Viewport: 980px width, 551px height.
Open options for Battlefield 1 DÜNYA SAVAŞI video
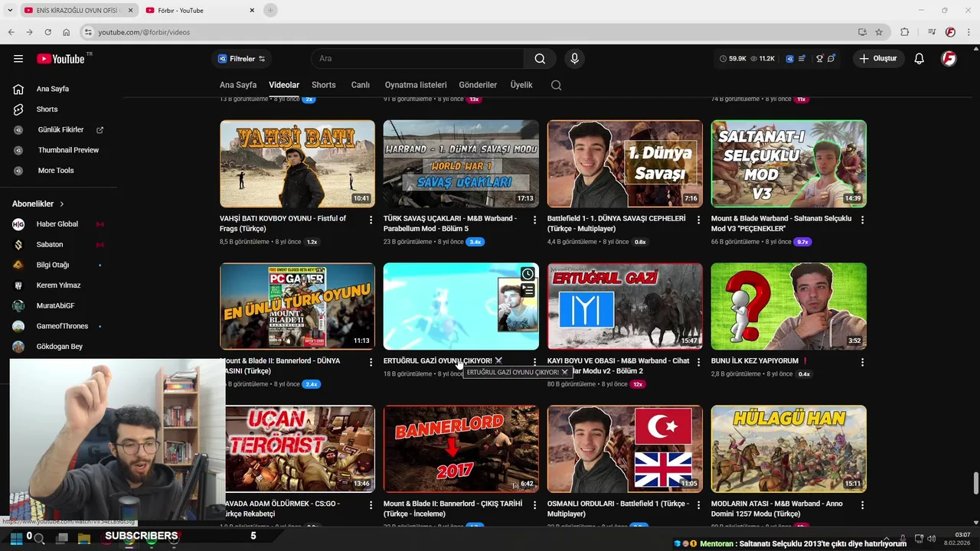pyautogui.click(x=698, y=220)
